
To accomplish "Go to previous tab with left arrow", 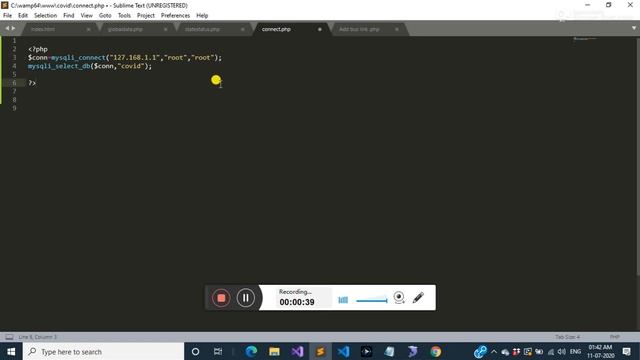I will 7,28.
